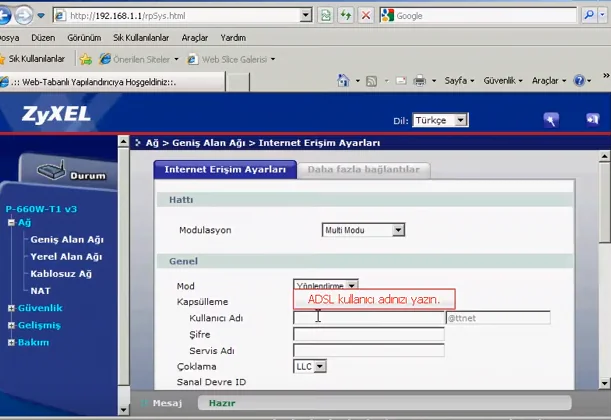This screenshot has width=611, height=420.
Task: Open the Araçlar menu in menu bar
Action: coord(195,37)
